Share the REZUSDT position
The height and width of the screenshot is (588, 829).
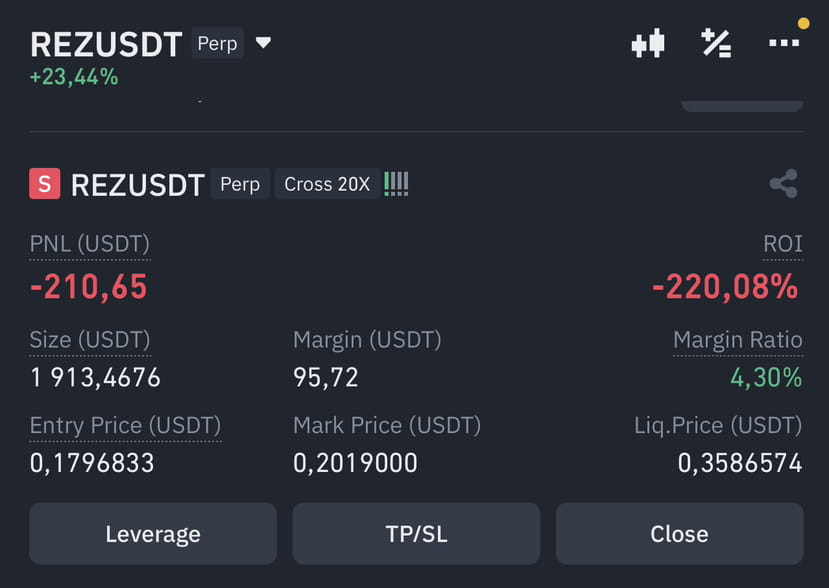783,184
